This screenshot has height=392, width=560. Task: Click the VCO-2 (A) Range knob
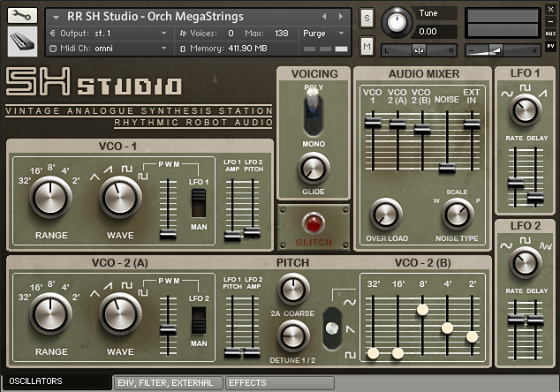click(x=50, y=314)
